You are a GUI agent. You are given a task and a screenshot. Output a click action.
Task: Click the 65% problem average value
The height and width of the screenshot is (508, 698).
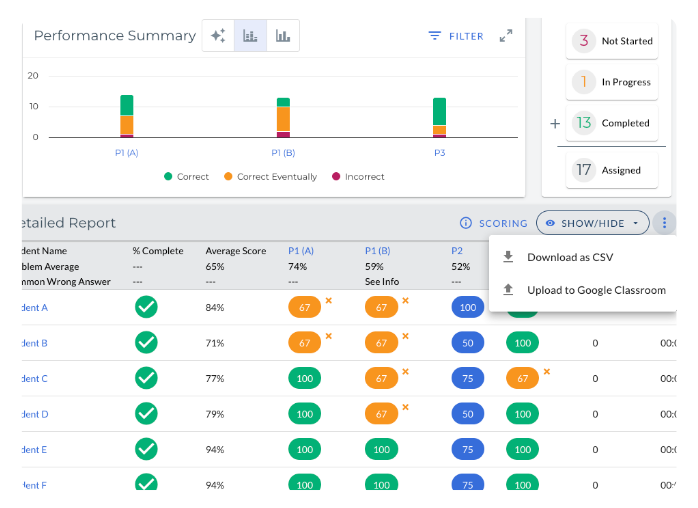tap(215, 267)
